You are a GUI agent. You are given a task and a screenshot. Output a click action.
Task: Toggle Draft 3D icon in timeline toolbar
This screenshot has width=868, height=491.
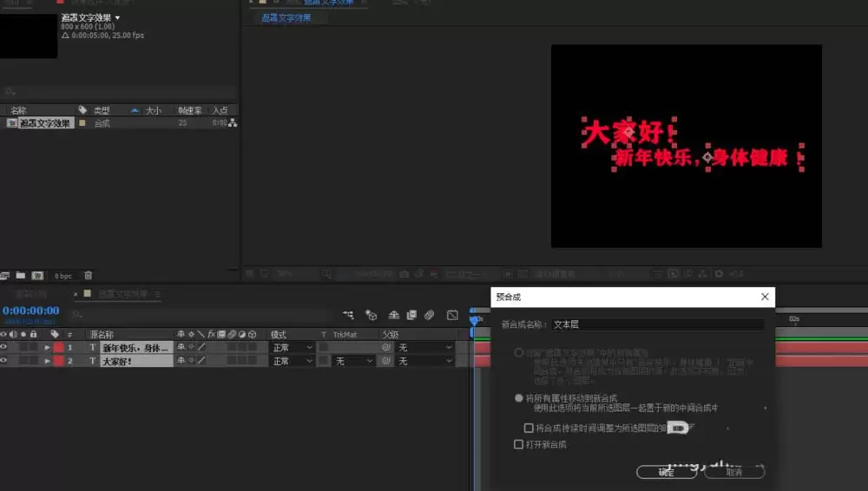point(371,315)
